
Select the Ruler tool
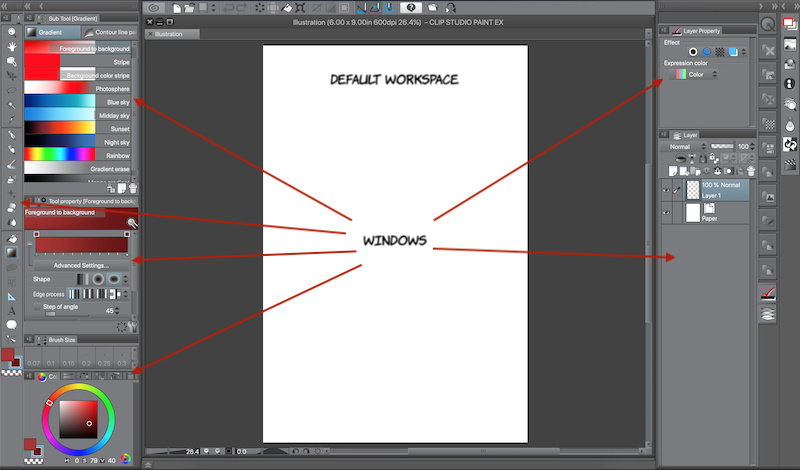(x=11, y=296)
